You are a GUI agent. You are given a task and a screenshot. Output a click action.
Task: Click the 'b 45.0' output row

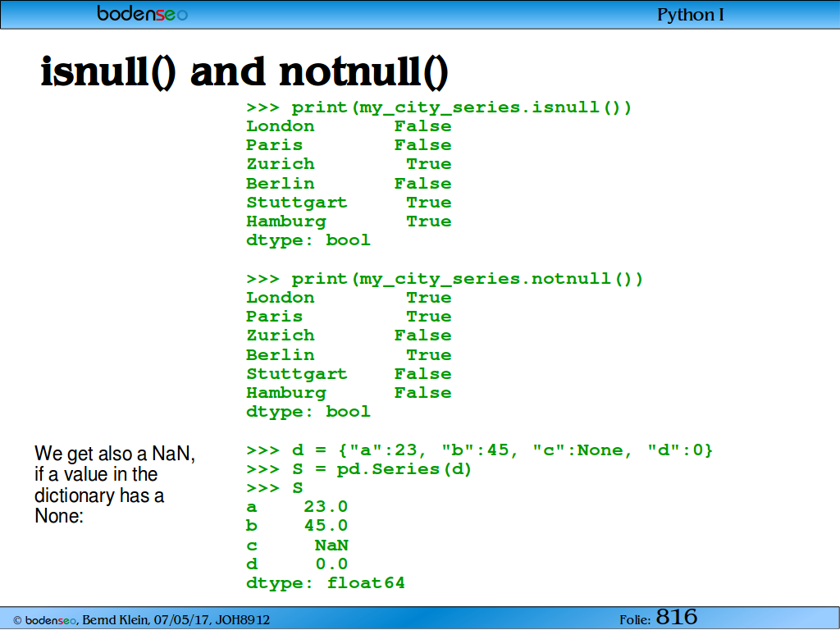click(x=297, y=526)
